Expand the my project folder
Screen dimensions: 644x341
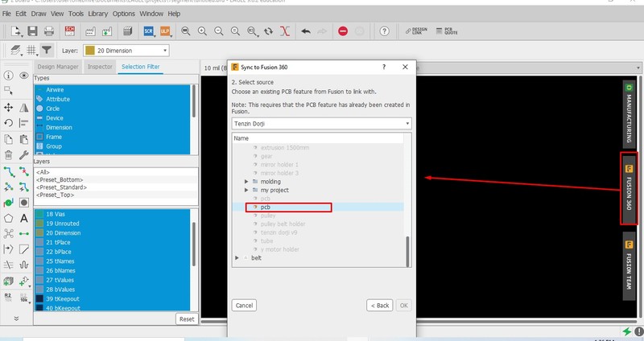(x=246, y=190)
